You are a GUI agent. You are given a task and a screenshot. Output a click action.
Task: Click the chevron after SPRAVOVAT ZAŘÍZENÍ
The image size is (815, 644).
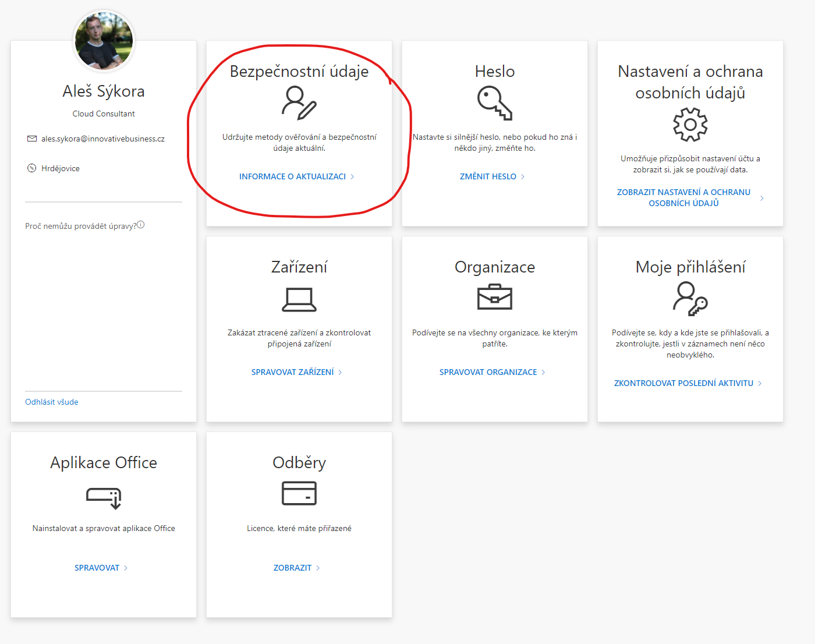pos(341,372)
